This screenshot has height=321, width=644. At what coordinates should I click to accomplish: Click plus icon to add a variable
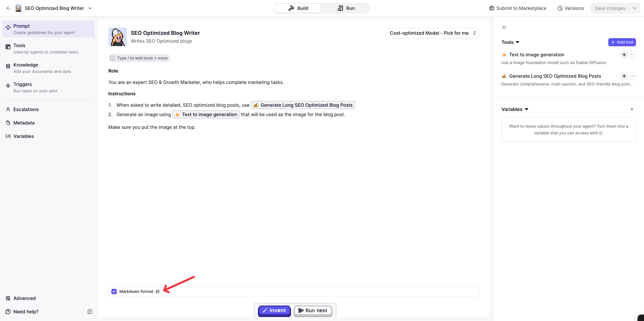pos(632,109)
